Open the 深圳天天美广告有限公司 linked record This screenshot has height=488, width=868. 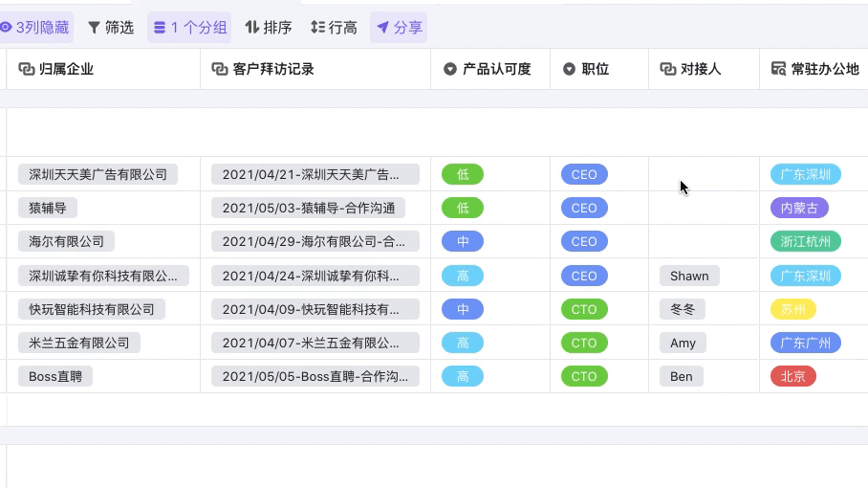(98, 174)
